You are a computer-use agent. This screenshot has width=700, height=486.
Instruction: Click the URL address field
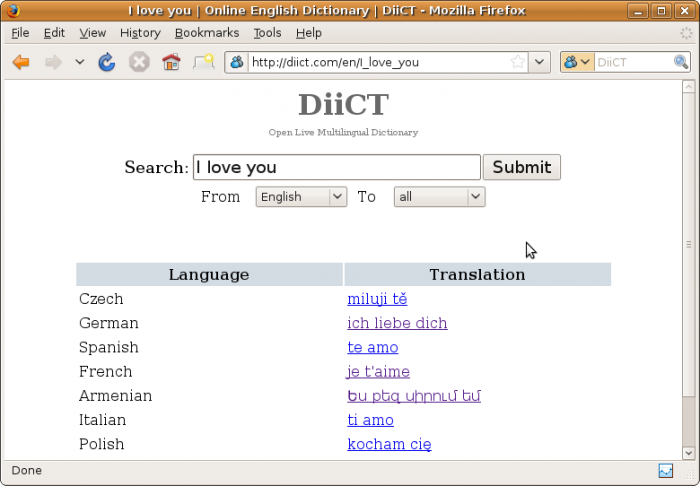click(x=379, y=62)
